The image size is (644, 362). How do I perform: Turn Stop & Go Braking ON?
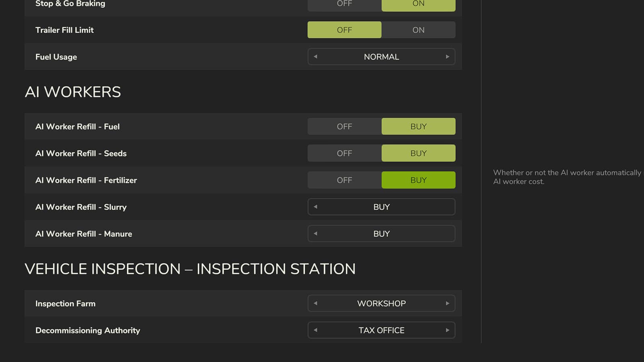(419, 5)
